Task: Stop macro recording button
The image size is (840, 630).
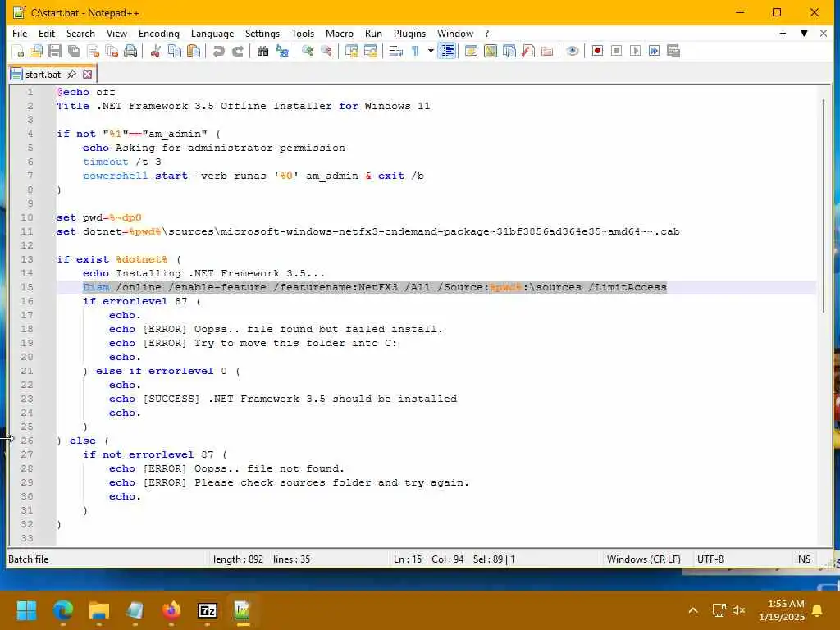Action: (x=616, y=52)
